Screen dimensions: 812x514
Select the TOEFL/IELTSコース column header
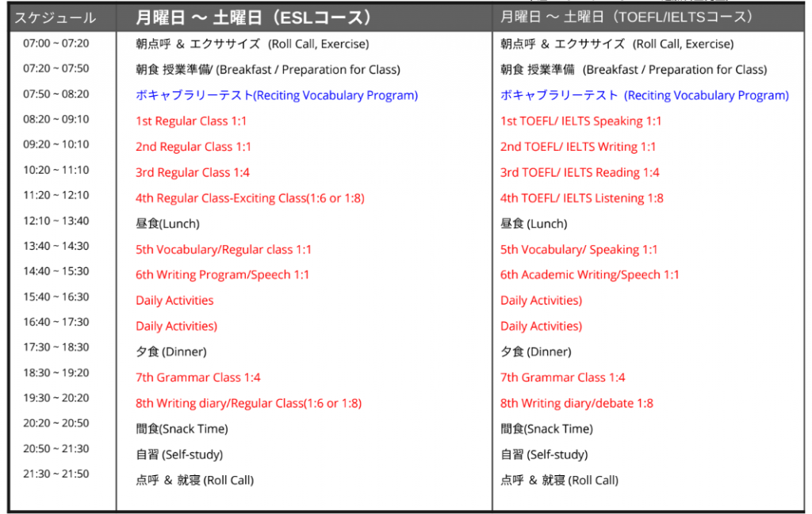coord(626,17)
